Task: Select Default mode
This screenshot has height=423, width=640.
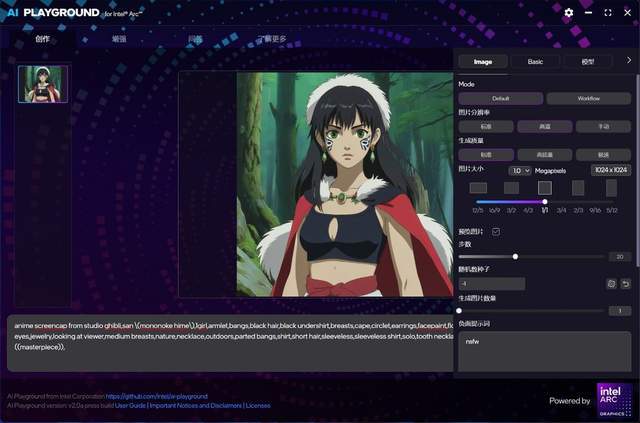Action: point(500,98)
